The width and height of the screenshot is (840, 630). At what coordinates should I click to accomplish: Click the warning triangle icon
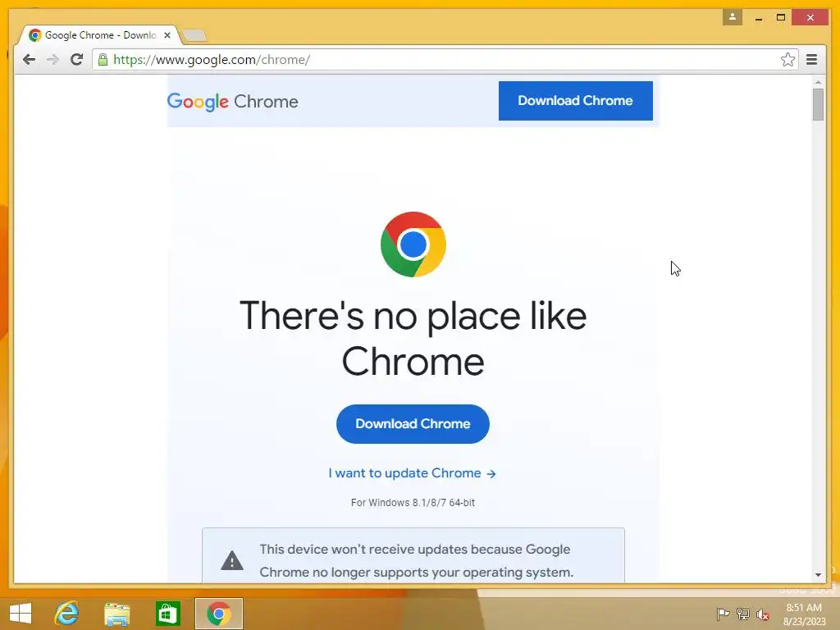click(232, 560)
